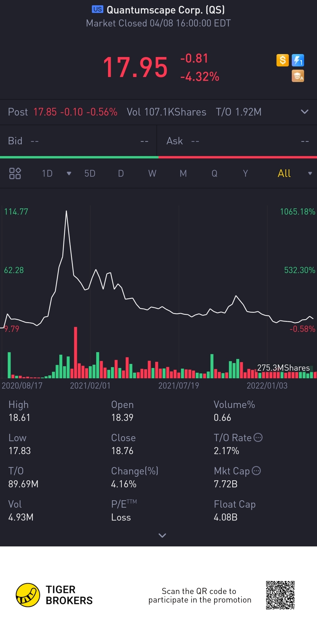Tap the orange stacked coins icon
The height and width of the screenshot is (644, 317).
coord(298,76)
